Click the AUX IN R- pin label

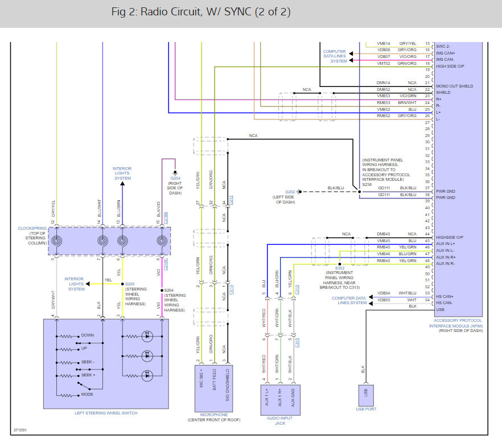coord(445,263)
